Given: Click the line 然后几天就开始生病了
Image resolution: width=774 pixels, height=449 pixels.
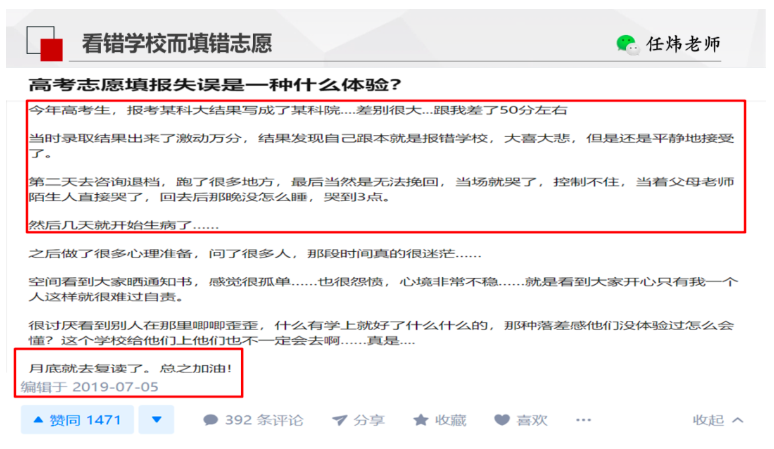Looking at the screenshot, I should (x=123, y=225).
